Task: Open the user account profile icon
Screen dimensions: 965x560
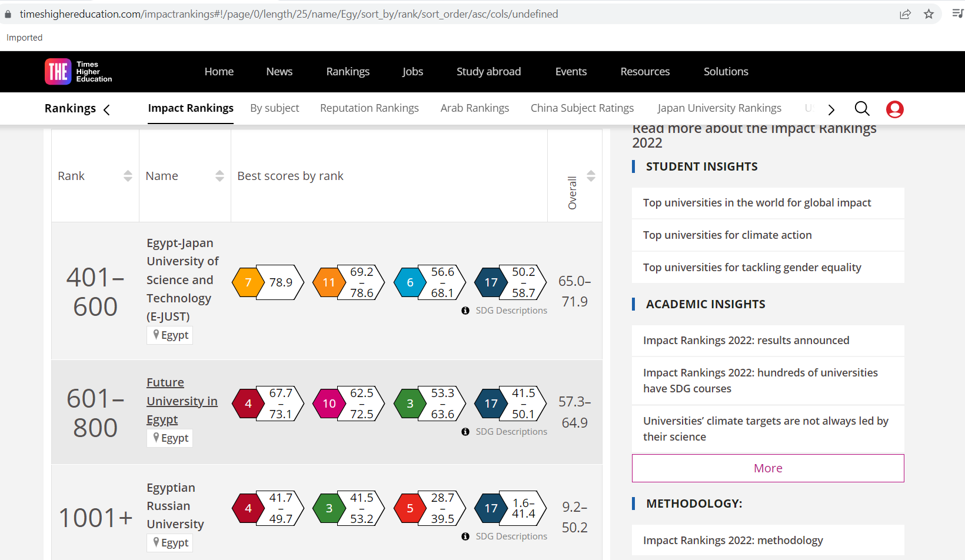Action: click(895, 109)
